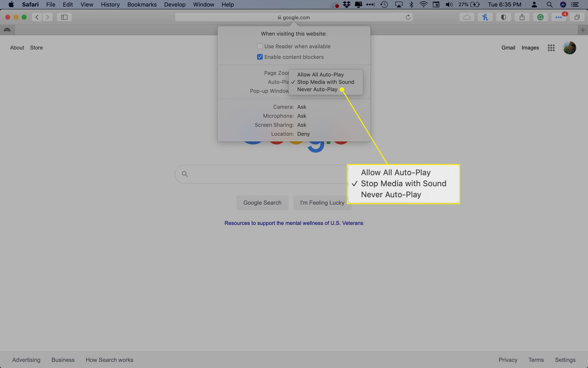Open the Apple menu
The width and height of the screenshot is (588, 368).
coord(11,4)
